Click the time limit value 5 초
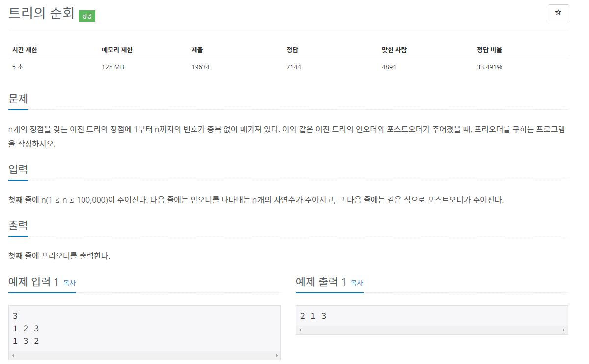Viewport: 589px width, 364px height. point(18,67)
